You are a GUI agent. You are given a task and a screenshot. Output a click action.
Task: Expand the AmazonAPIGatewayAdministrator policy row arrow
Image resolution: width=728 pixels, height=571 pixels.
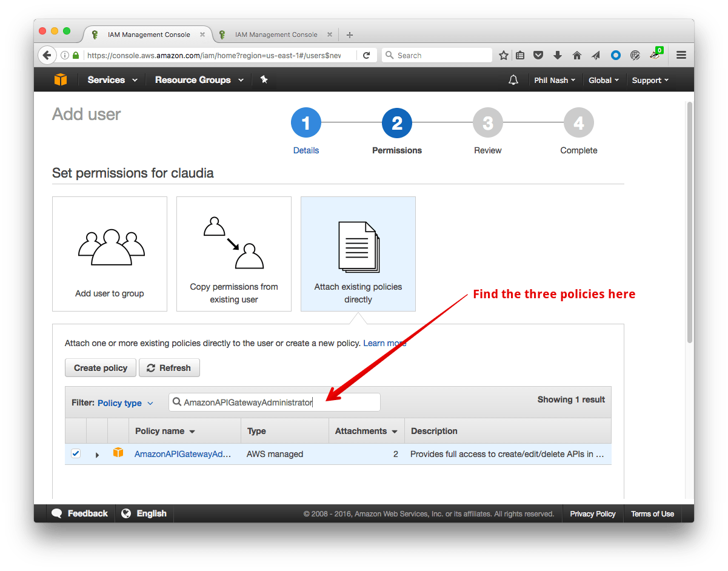click(x=97, y=454)
